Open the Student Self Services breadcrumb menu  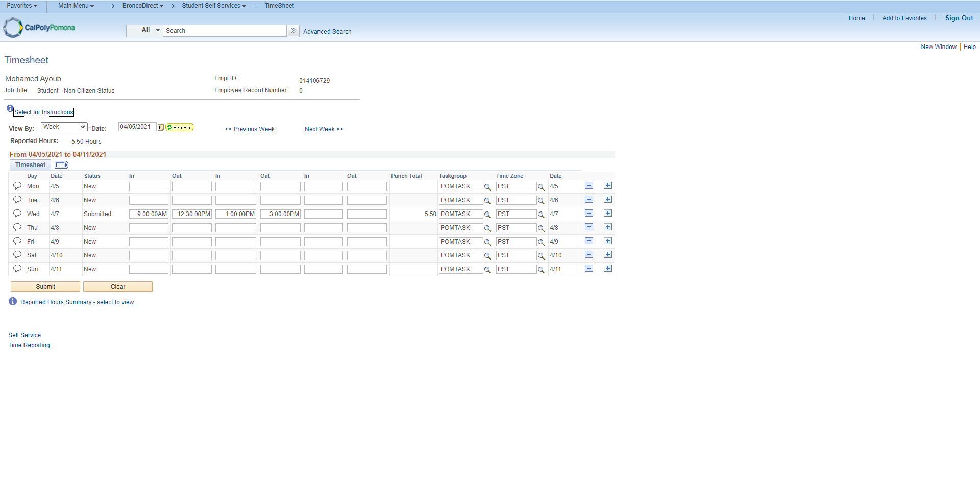[x=213, y=6]
